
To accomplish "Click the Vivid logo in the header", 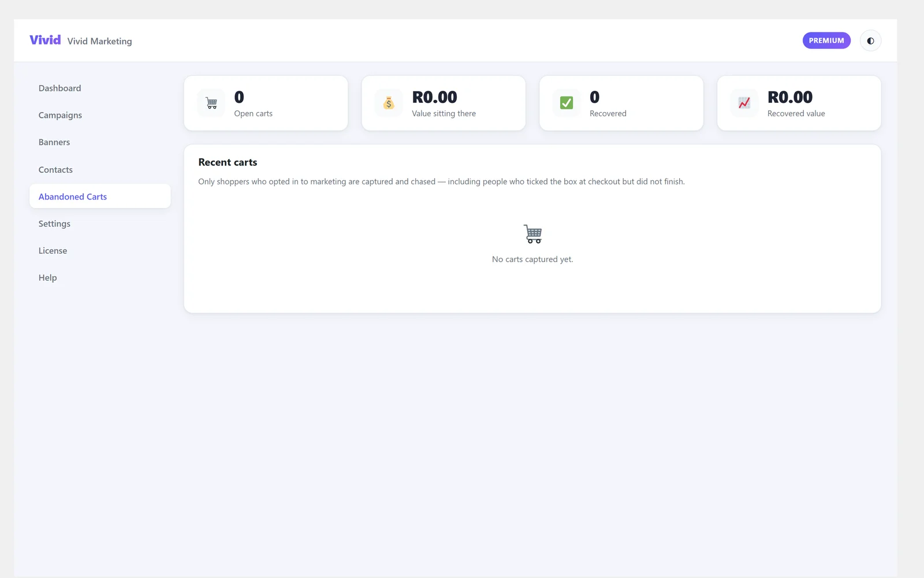I will pyautogui.click(x=45, y=40).
